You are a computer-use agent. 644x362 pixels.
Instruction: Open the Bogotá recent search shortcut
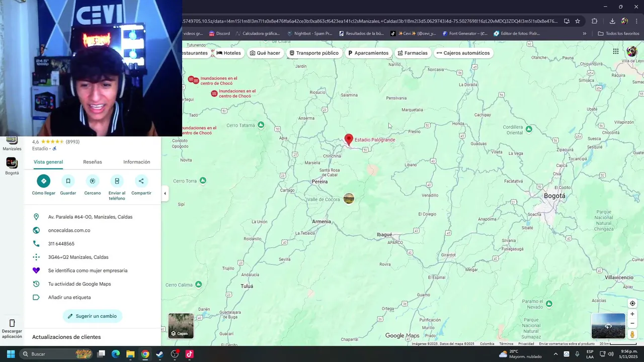point(12,162)
